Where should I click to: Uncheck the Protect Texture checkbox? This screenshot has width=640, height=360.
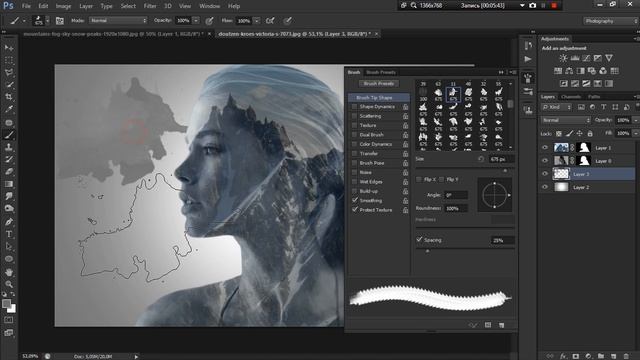tap(354, 210)
